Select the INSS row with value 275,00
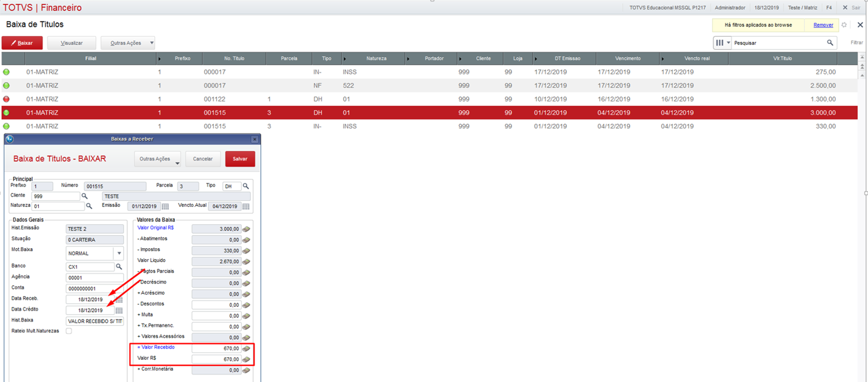The image size is (868, 382). click(429, 72)
